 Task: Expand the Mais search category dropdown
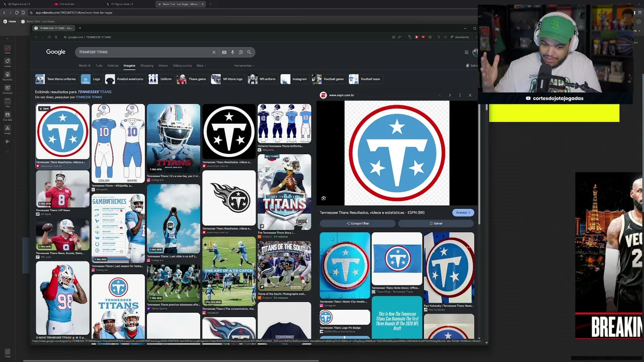click(200, 65)
